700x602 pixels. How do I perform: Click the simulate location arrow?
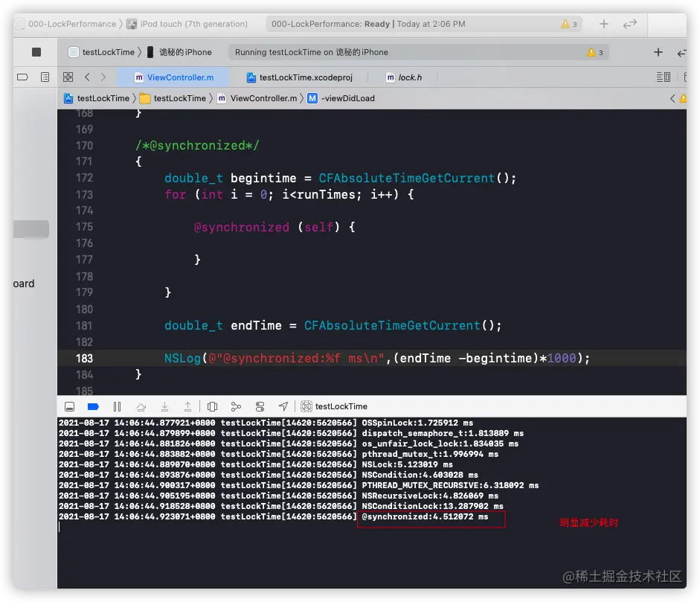click(283, 406)
